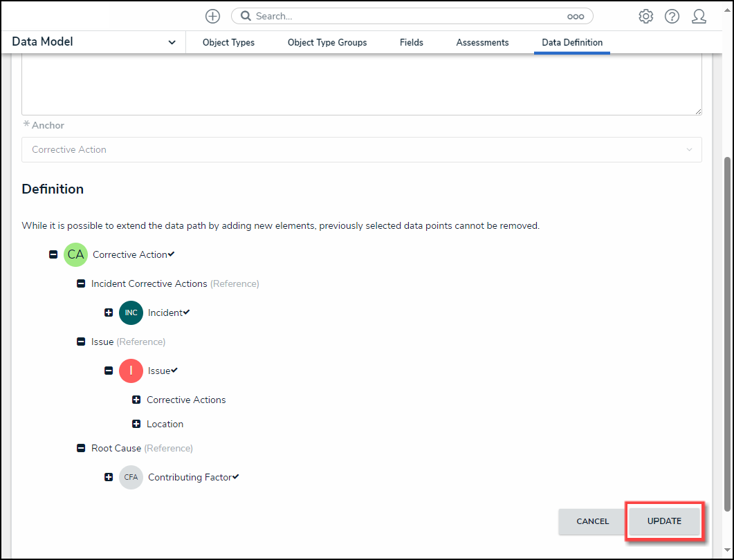This screenshot has height=560, width=734.
Task: Switch to the Assessments tab
Action: pyautogui.click(x=482, y=42)
